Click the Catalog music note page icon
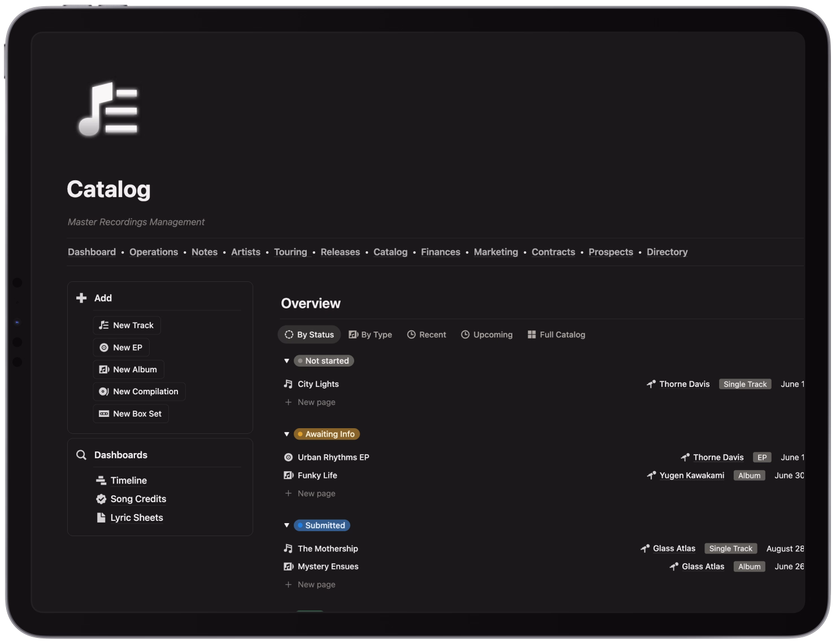Screen dimensions: 836x644 [x=108, y=110]
